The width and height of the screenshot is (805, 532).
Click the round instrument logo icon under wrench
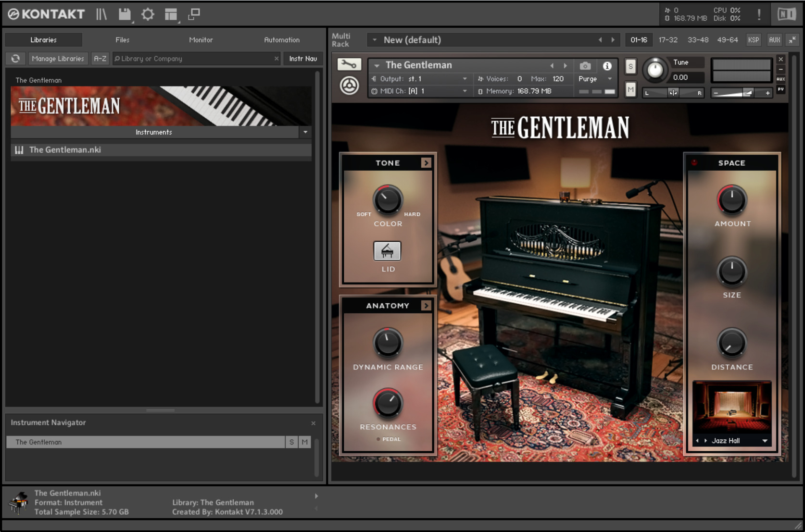point(349,86)
